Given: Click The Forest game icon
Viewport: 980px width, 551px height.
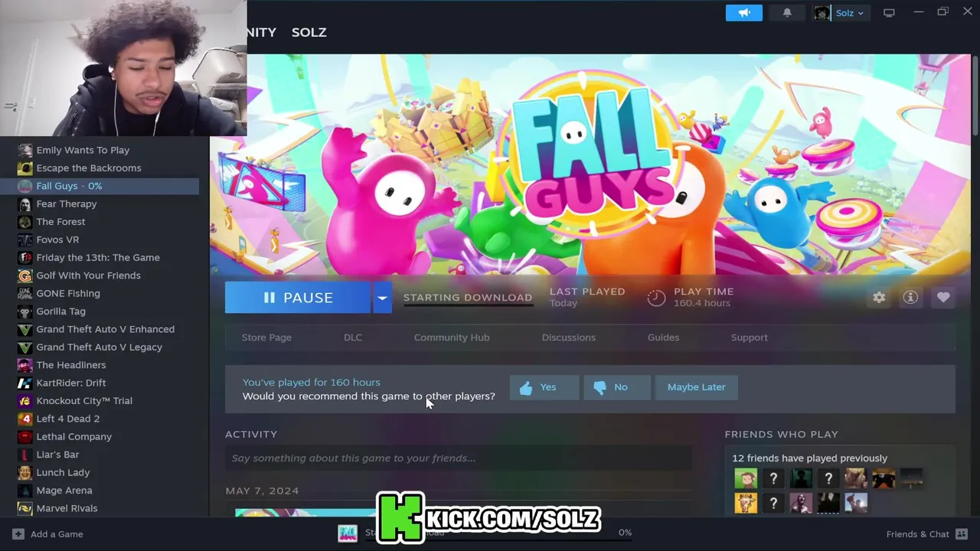Looking at the screenshot, I should pyautogui.click(x=24, y=222).
